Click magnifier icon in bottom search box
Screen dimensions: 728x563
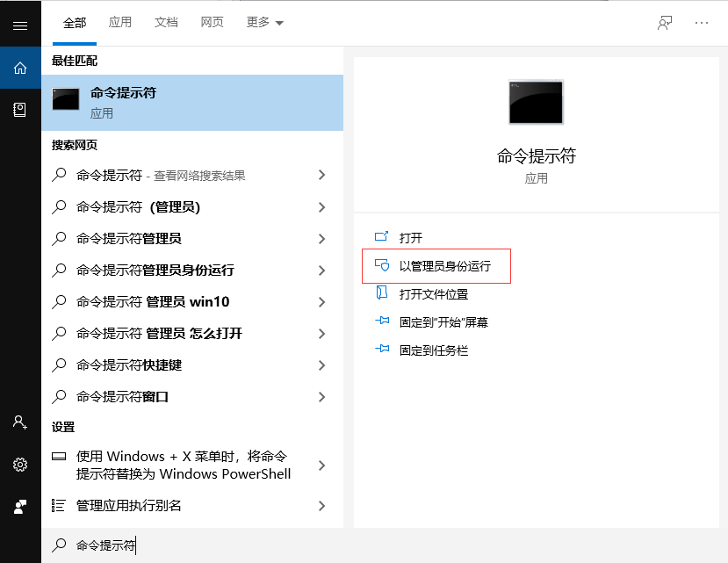pos(59,545)
